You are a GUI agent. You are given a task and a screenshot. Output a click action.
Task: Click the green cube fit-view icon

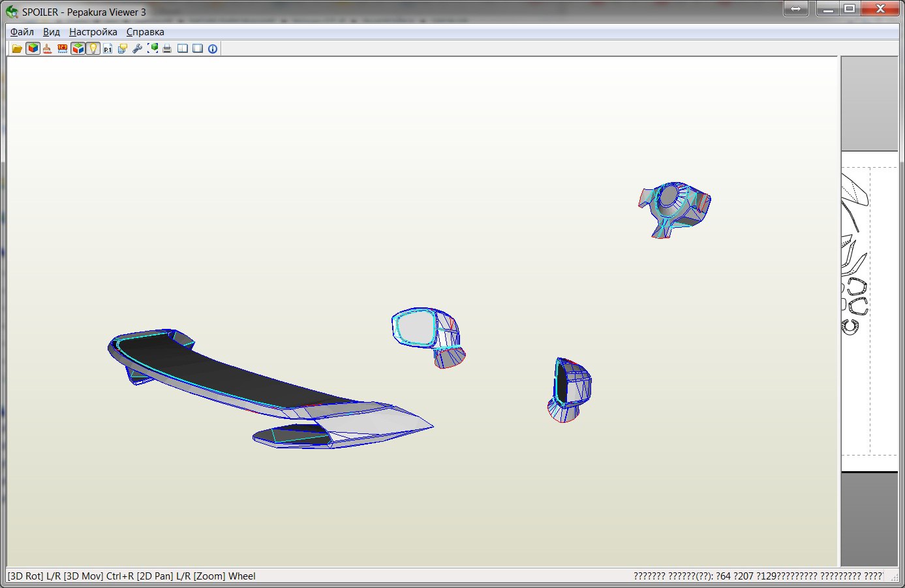(x=153, y=48)
